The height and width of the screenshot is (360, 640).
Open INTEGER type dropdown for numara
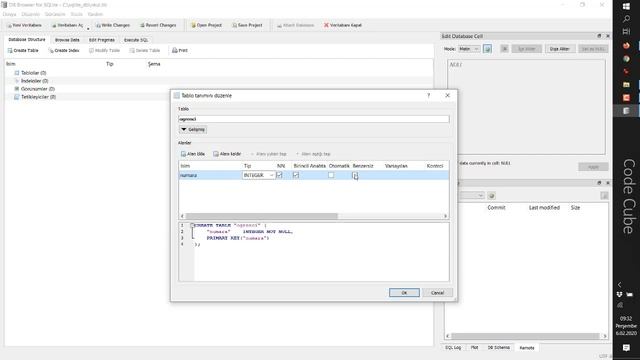pos(259,175)
